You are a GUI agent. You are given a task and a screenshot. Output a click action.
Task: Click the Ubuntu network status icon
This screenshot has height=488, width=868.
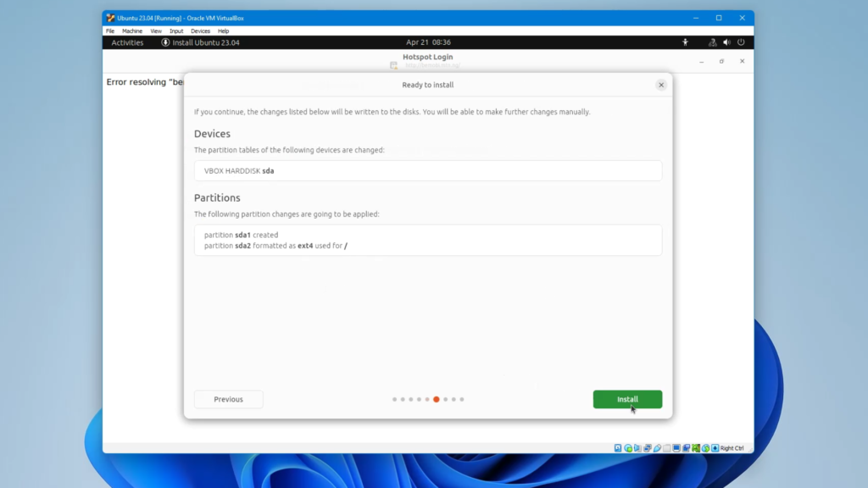[712, 42]
